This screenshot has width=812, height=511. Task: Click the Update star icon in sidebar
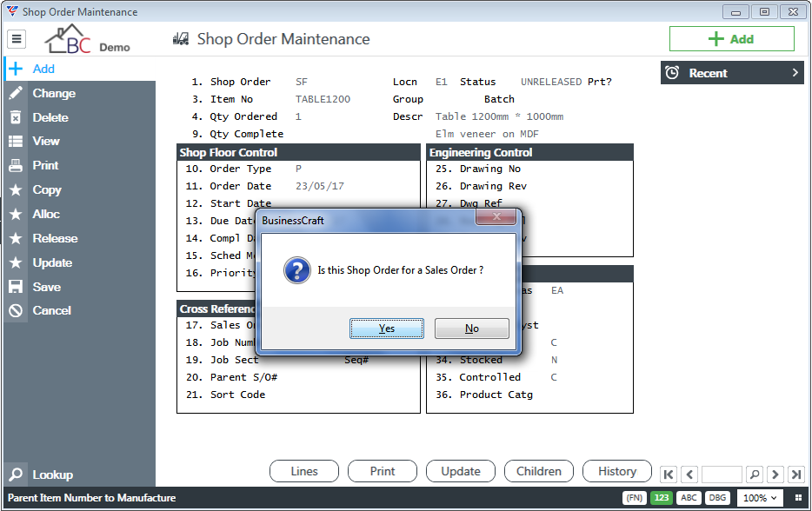[x=16, y=262]
